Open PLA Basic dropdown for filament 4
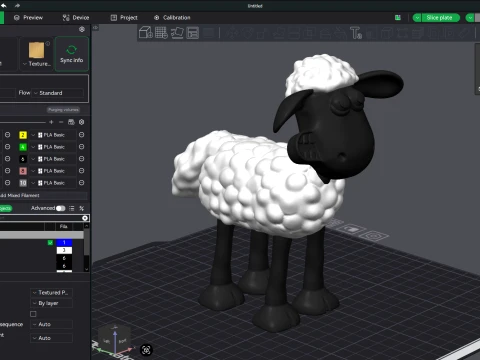Screen dimensions: 480x360 (x=53, y=147)
